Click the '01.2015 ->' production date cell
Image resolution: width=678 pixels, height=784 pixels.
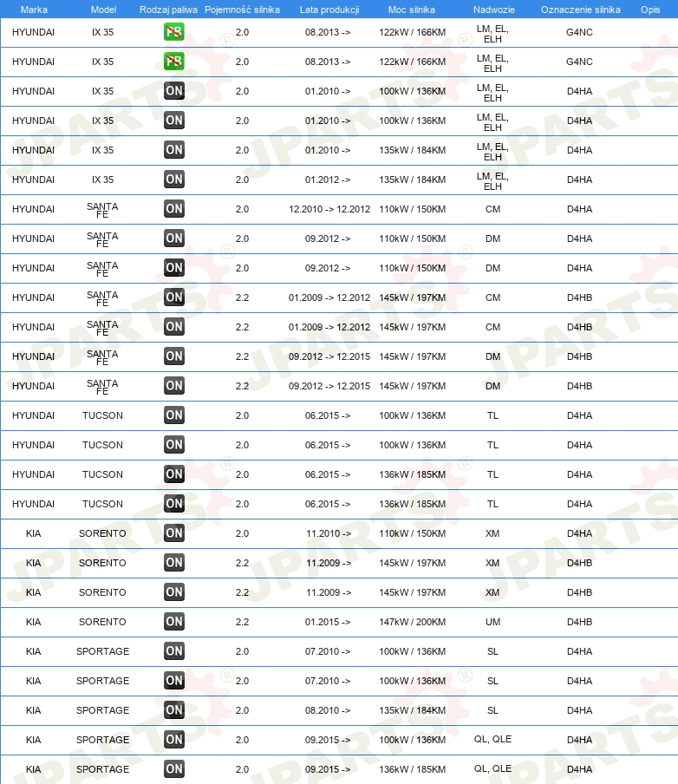328,622
